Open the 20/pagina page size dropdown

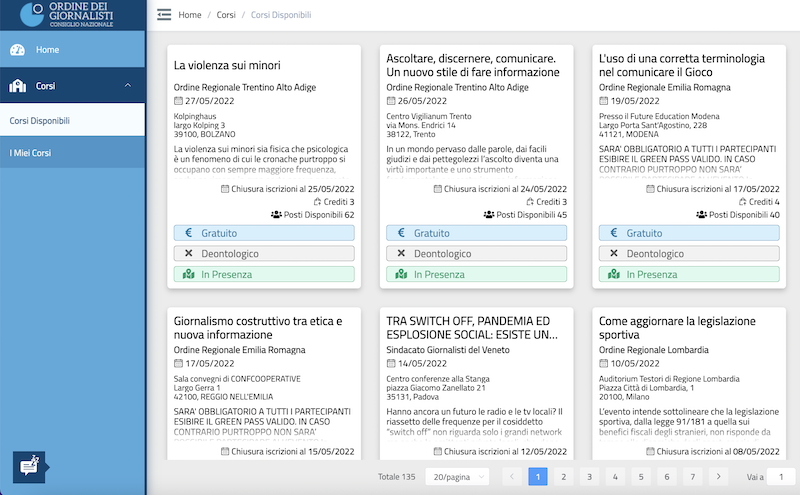click(457, 477)
